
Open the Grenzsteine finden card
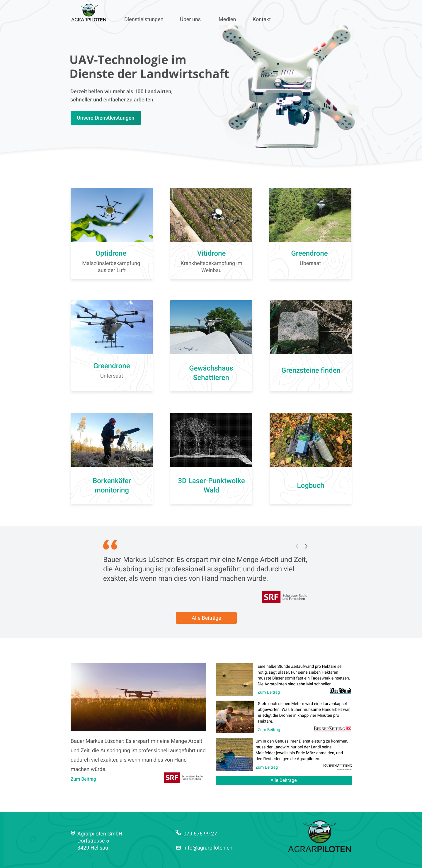311,346
